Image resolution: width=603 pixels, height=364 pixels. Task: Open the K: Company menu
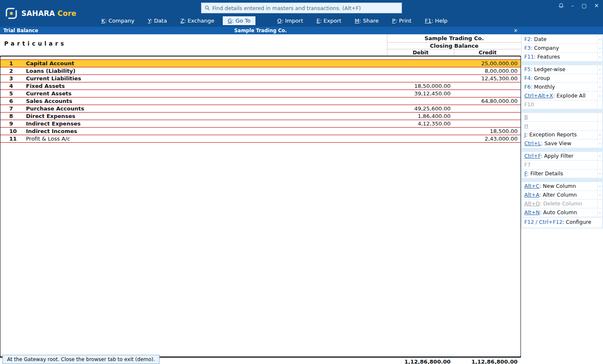coord(118,21)
